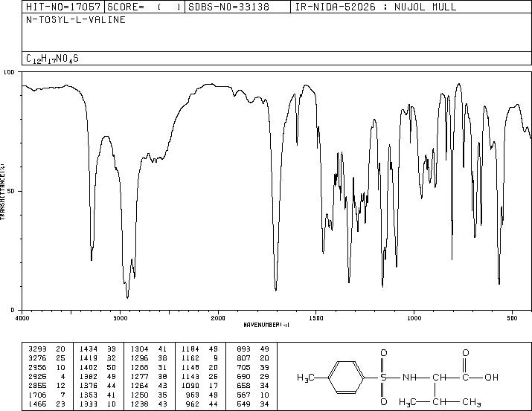
Task: Click the CH3 group at the structure's lower right
Action: [x=472, y=403]
